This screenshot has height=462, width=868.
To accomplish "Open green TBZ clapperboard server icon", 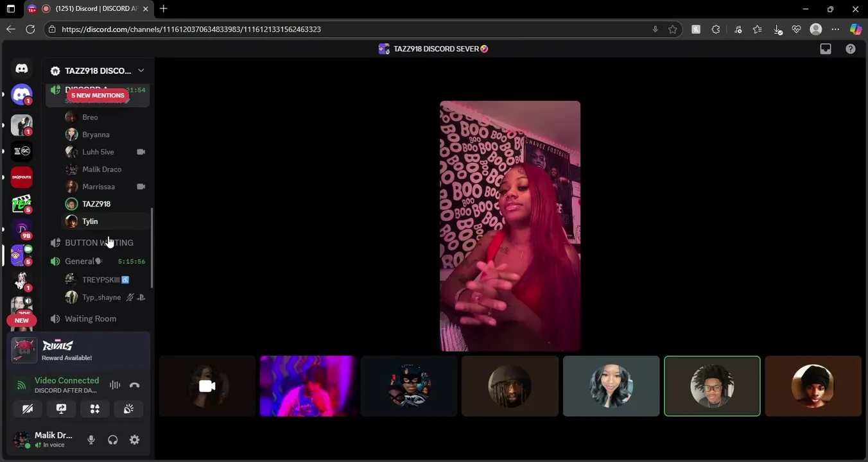I will click(x=22, y=203).
